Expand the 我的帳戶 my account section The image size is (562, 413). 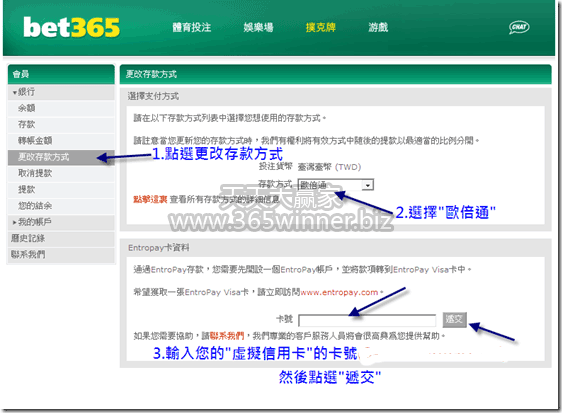(x=61, y=222)
